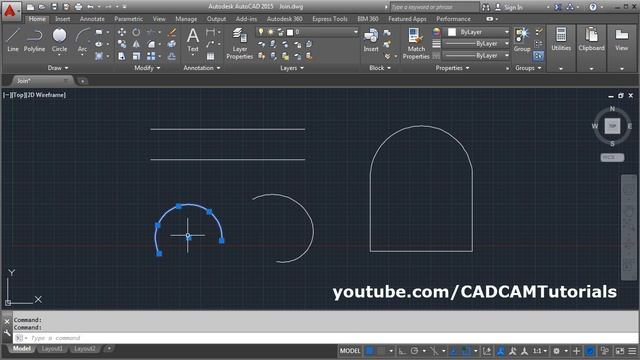The height and width of the screenshot is (360, 640).
Task: Select the Scale tool
Action: click(x=136, y=56)
